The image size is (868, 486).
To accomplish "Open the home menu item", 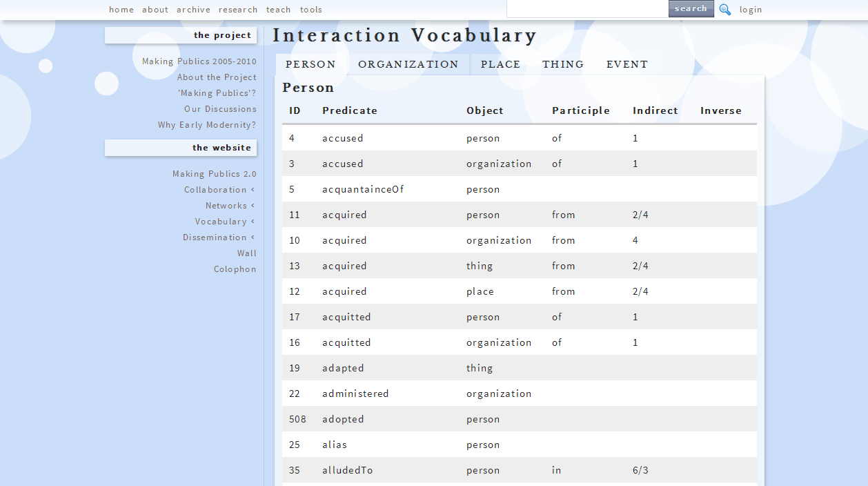I will click(121, 10).
